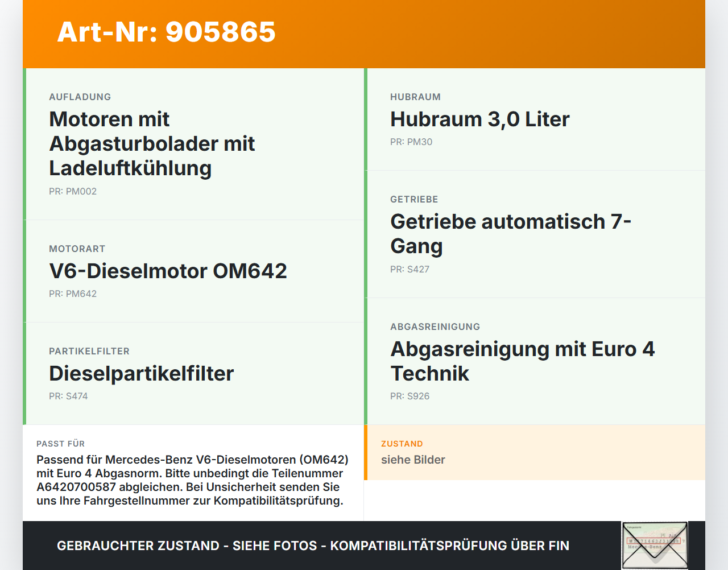Select the PR: PM002 code
This screenshot has width=728, height=570.
pyautogui.click(x=73, y=191)
